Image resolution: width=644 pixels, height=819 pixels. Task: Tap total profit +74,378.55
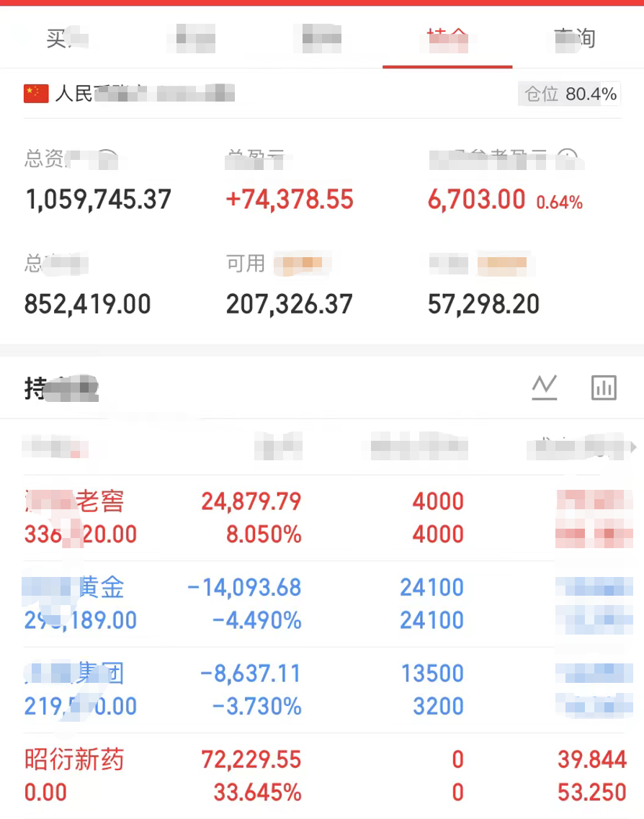point(290,200)
